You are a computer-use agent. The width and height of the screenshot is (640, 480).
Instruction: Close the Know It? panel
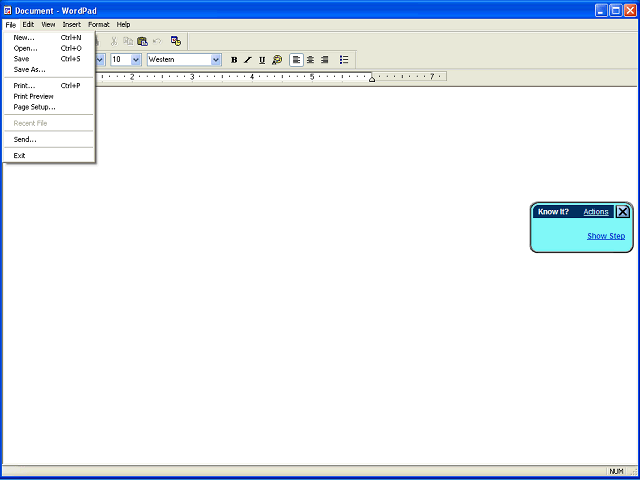click(x=623, y=211)
